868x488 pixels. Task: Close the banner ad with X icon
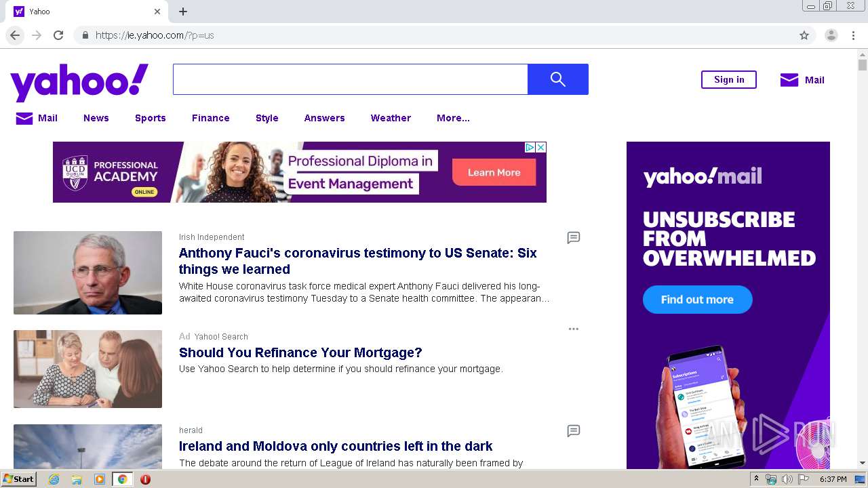[541, 147]
